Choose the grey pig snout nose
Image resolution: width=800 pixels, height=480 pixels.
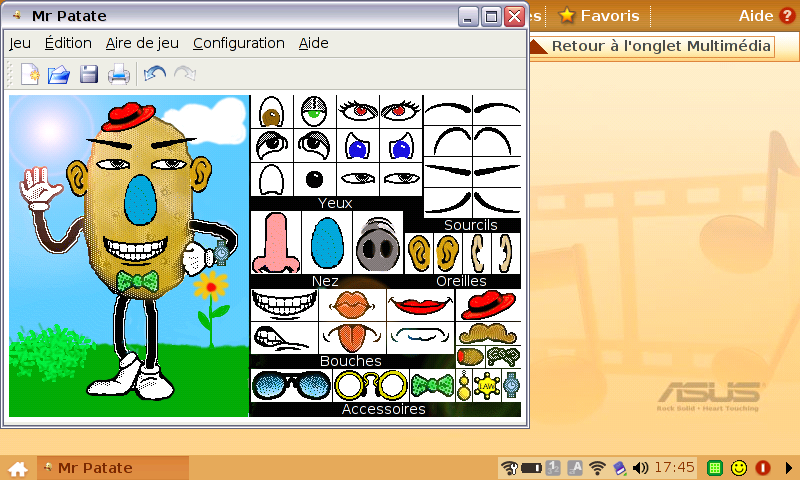tap(378, 243)
